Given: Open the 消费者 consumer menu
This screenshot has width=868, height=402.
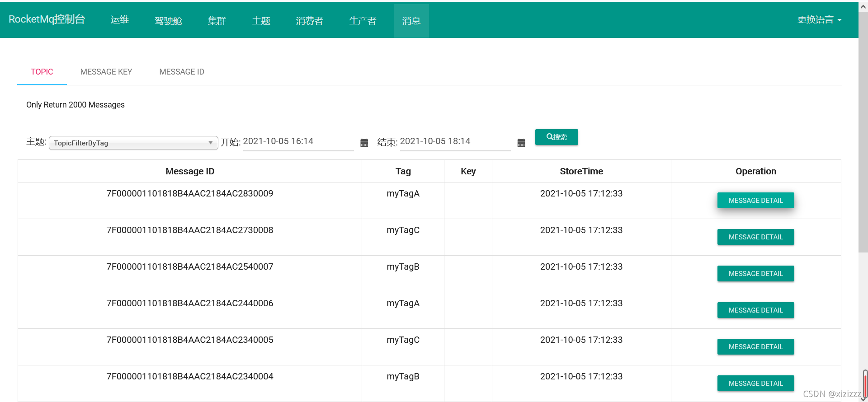Looking at the screenshot, I should point(310,21).
